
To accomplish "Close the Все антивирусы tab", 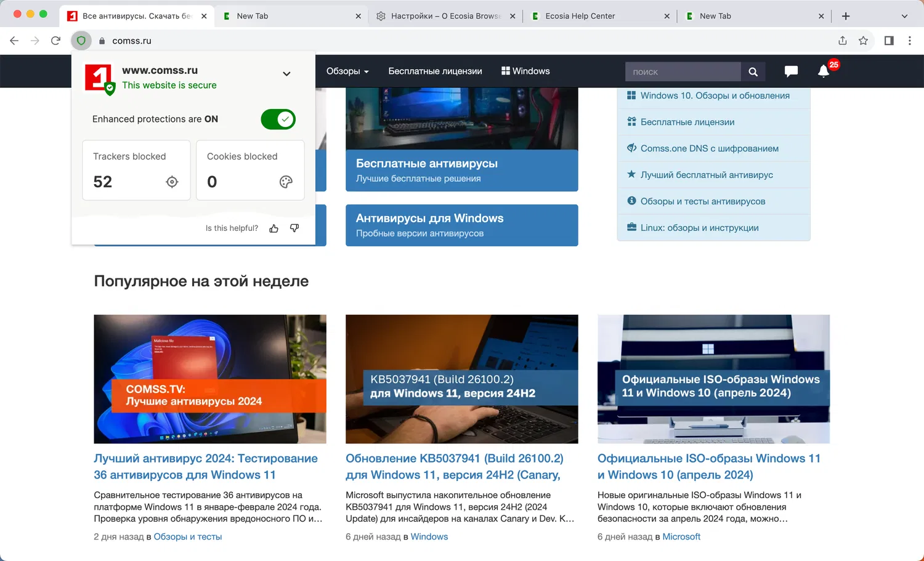I will click(204, 16).
